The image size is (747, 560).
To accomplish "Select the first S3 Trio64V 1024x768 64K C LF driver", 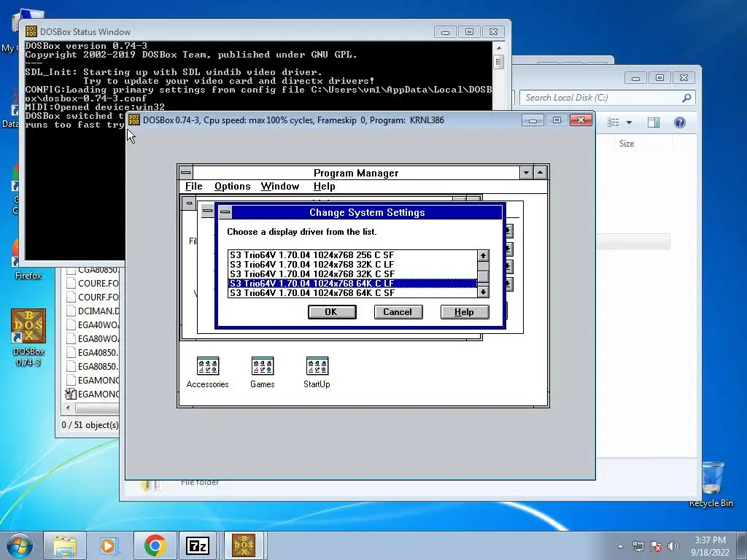I will click(352, 284).
